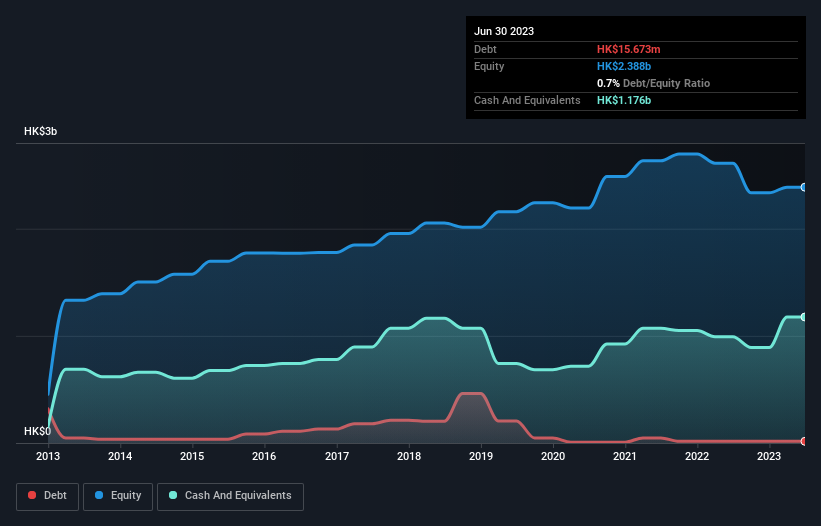Viewport: 821px width, 526px height.
Task: Click the 2015 x-axis label
Action: (x=192, y=456)
